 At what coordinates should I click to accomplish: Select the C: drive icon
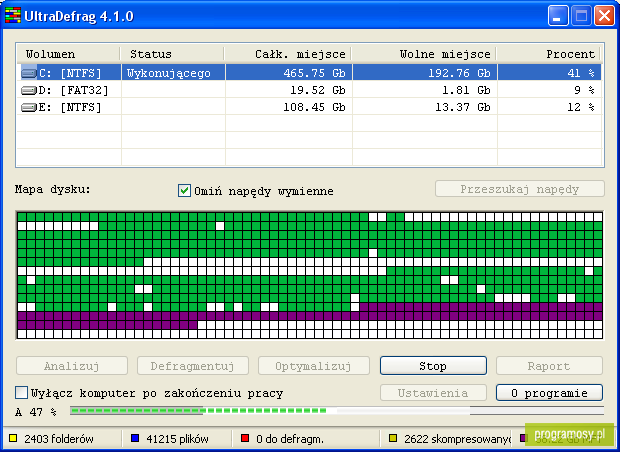pos(29,73)
